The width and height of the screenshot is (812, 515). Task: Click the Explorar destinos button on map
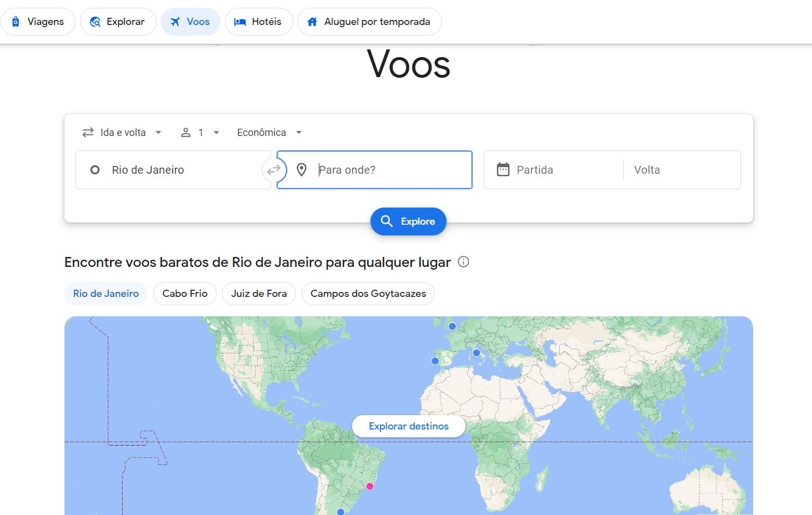tap(409, 426)
